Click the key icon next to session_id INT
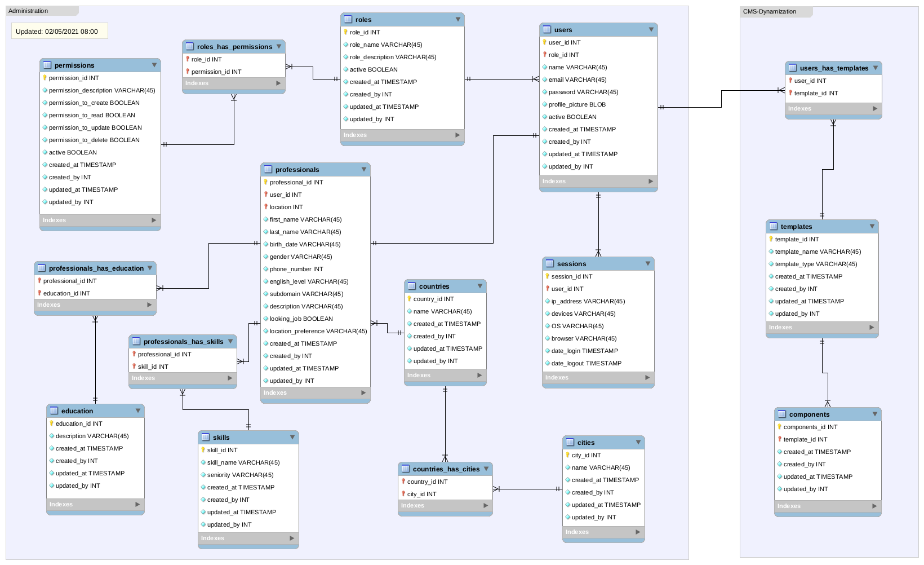Viewport: 924px width, 565px height. 547,276
